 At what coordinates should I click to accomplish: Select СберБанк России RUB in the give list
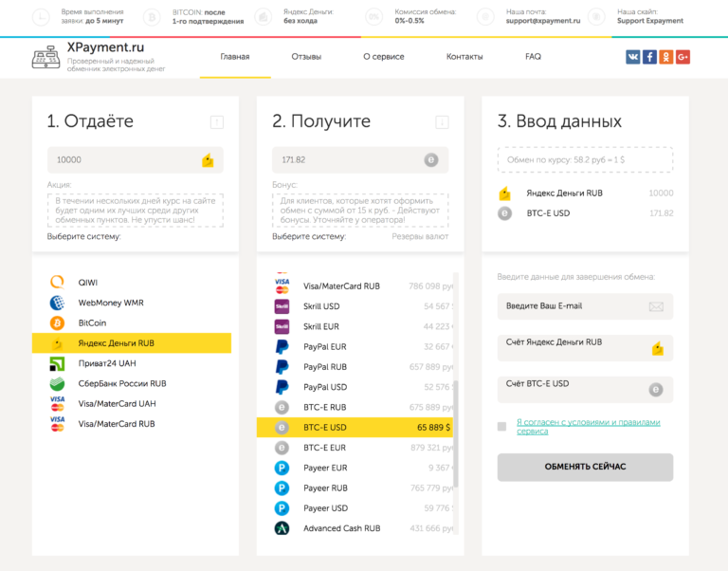coord(132,383)
